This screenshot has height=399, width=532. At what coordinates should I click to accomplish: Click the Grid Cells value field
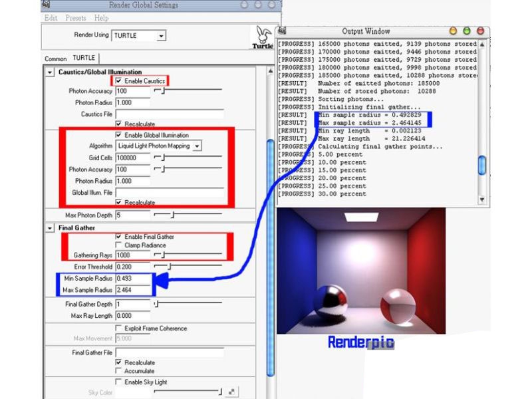click(x=132, y=158)
